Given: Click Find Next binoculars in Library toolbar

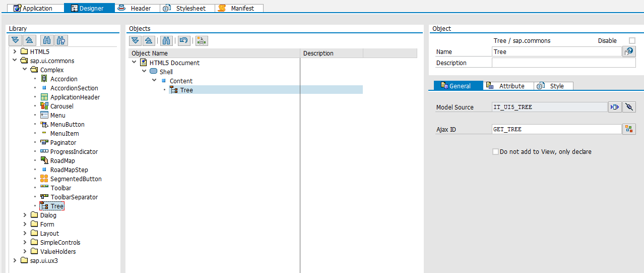Looking at the screenshot, I should (61, 40).
